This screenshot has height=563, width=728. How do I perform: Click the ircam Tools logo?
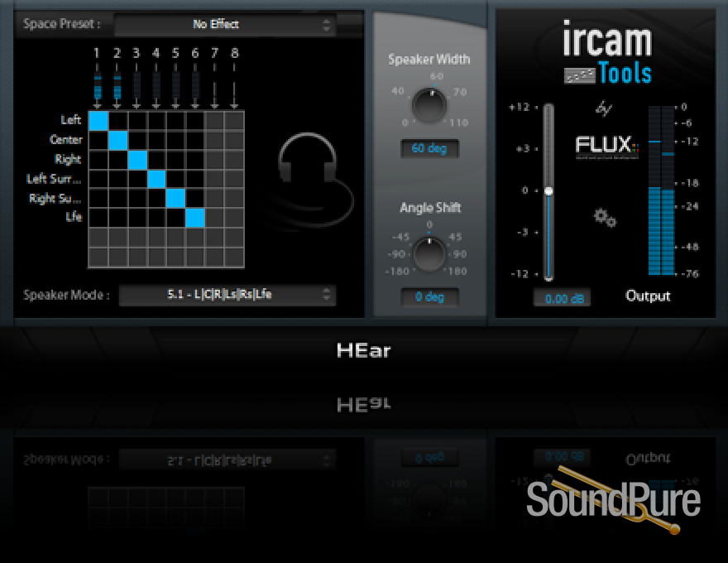[607, 52]
